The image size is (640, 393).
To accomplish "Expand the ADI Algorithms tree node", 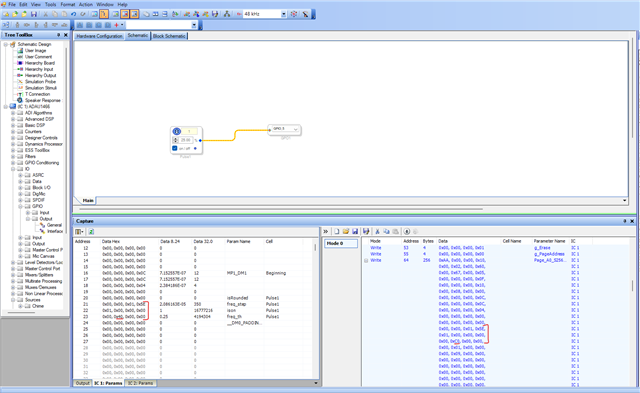I will pyautogui.click(x=13, y=113).
